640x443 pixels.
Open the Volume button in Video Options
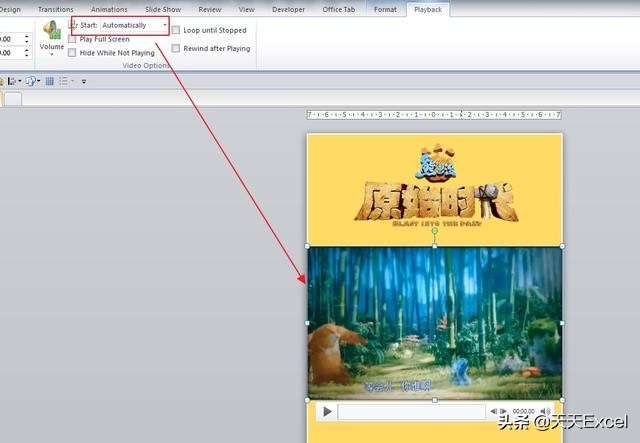click(x=51, y=38)
